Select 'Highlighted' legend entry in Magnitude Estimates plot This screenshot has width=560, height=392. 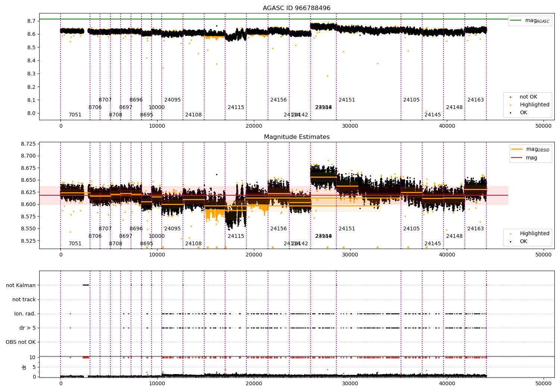[535, 234]
